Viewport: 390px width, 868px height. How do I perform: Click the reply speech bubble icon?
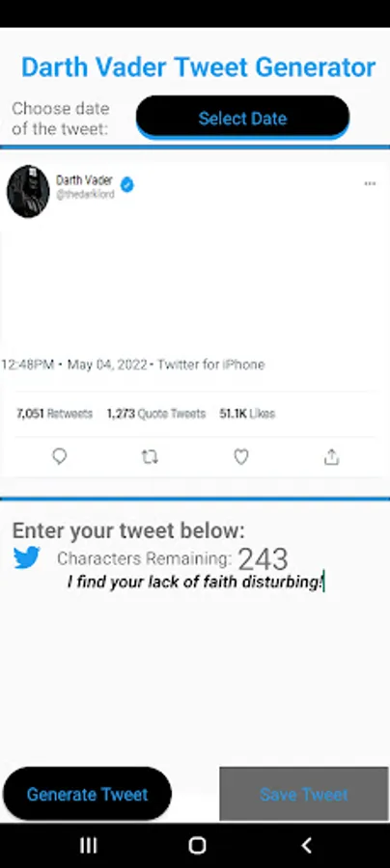pos(59,457)
